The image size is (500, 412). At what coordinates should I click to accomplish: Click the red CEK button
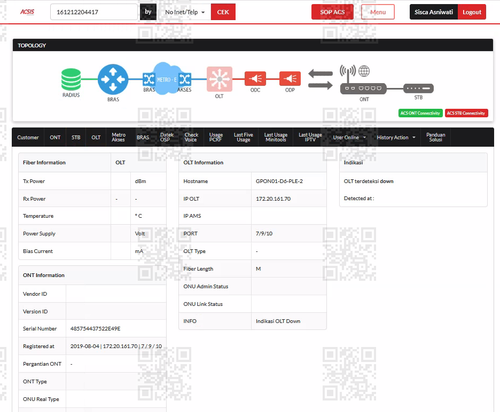tap(223, 12)
